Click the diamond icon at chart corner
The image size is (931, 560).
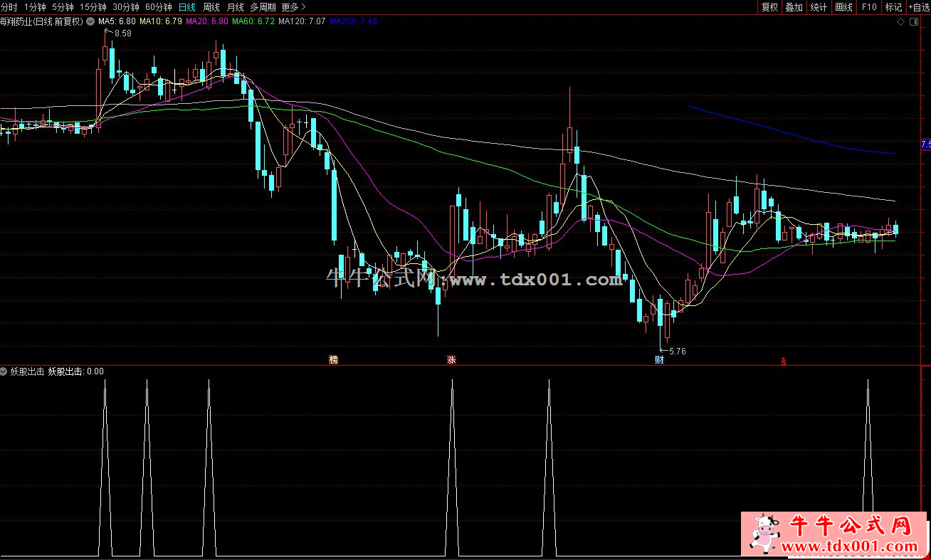pyautogui.click(x=902, y=21)
